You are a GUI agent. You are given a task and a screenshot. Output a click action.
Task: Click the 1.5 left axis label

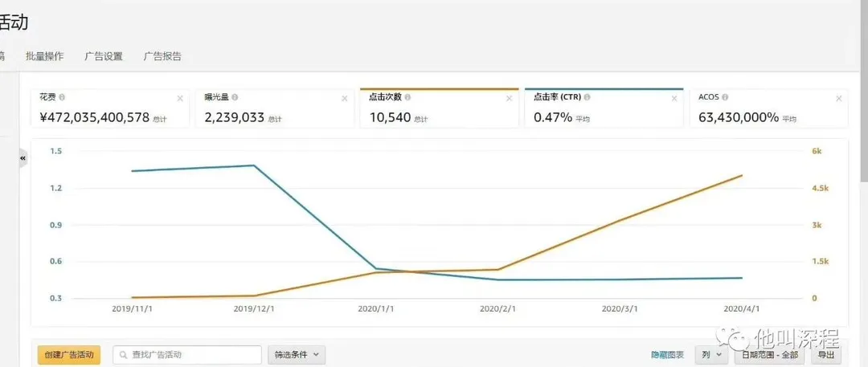coord(55,152)
